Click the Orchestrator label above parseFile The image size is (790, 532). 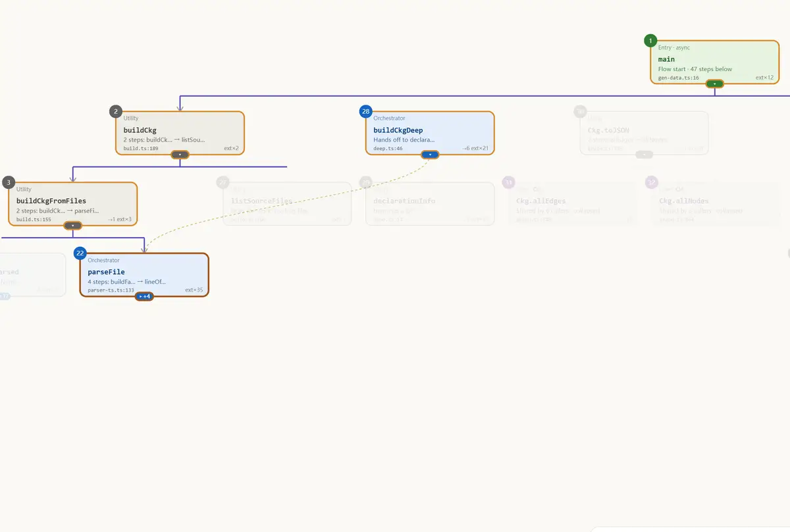[x=104, y=260]
